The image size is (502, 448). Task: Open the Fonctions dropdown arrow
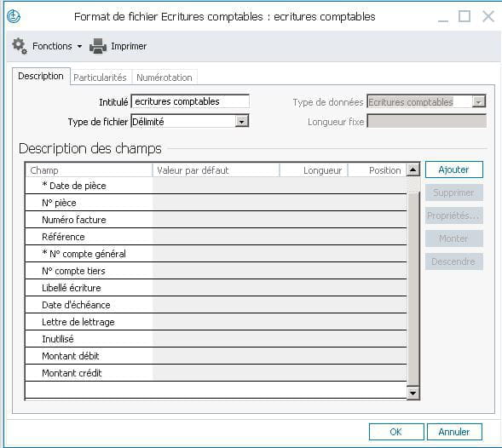tap(79, 46)
